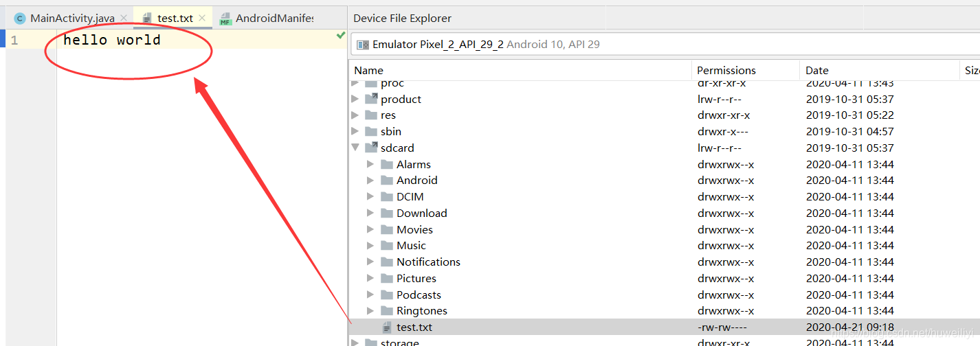
Task: Switch to the AndroidManifest tab
Action: click(266, 19)
